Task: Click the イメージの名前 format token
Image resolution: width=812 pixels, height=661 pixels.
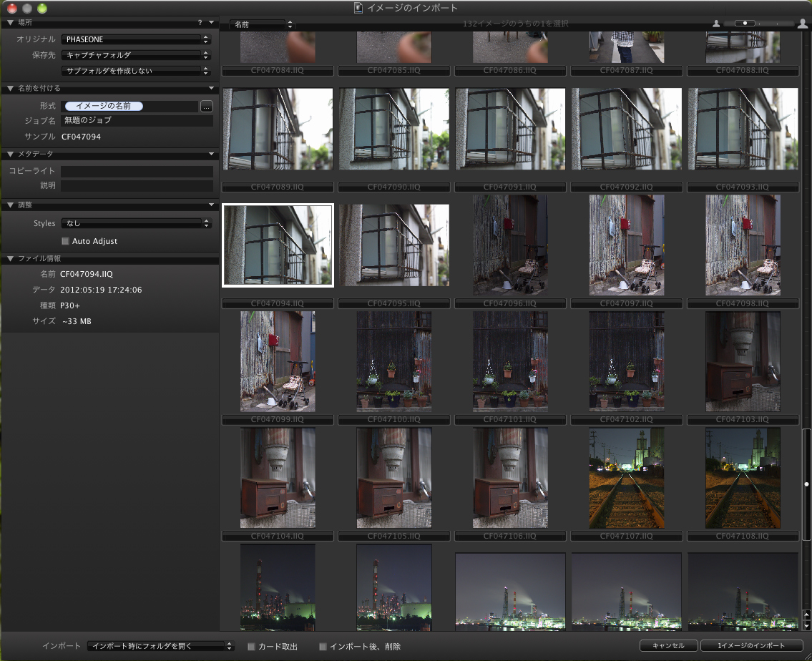Action: click(x=104, y=106)
